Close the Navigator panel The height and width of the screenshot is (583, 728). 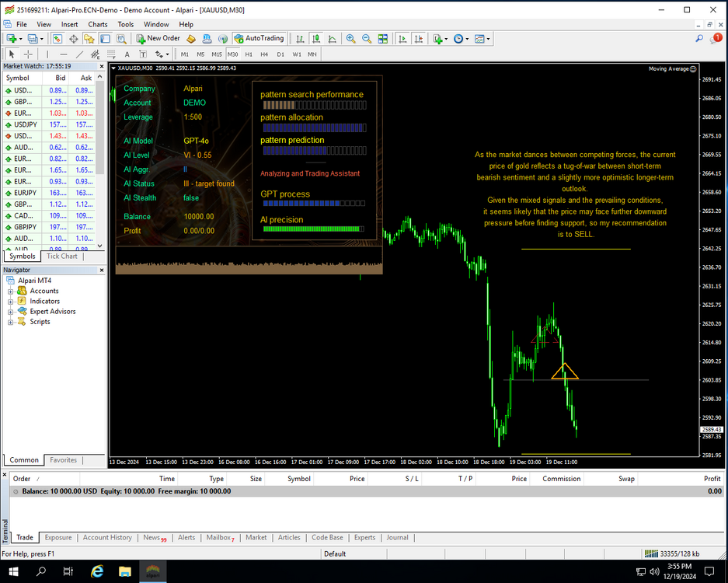pyautogui.click(x=101, y=270)
